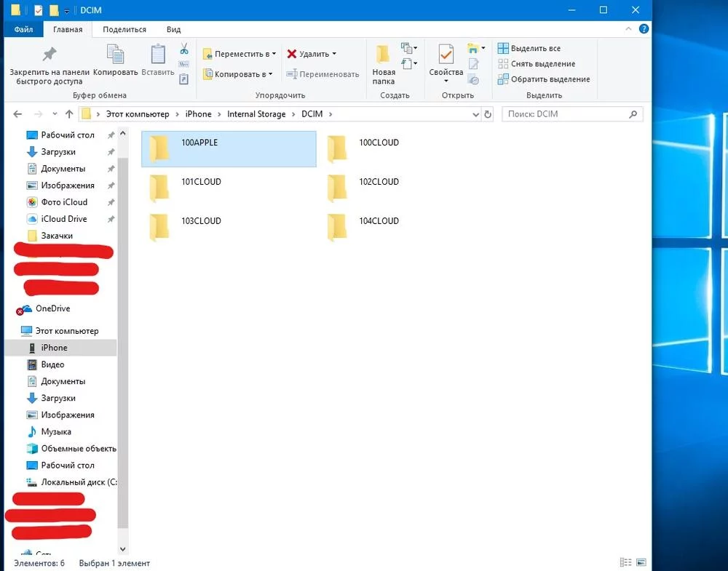The height and width of the screenshot is (571, 728).
Task: Click Select all button
Action: coord(529,48)
